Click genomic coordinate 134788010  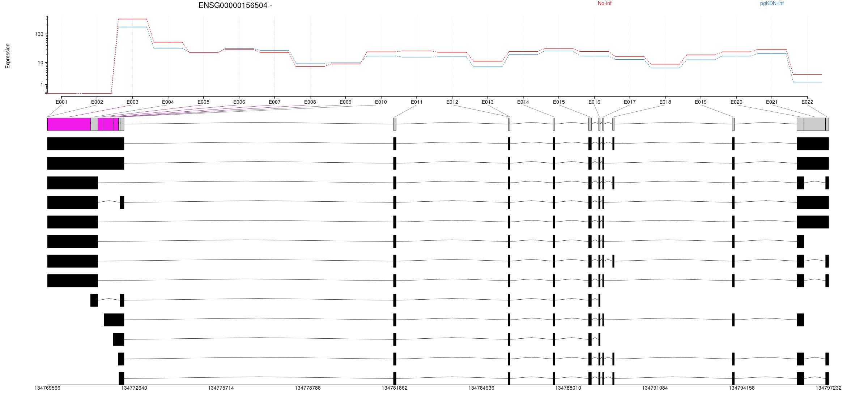point(568,388)
